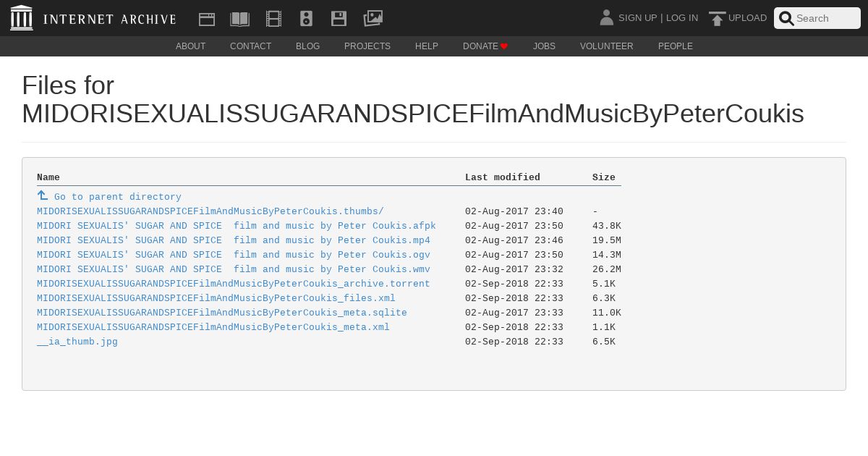Open the BLOG menu item
Screen dimensions: 868x456
pyautogui.click(x=307, y=46)
